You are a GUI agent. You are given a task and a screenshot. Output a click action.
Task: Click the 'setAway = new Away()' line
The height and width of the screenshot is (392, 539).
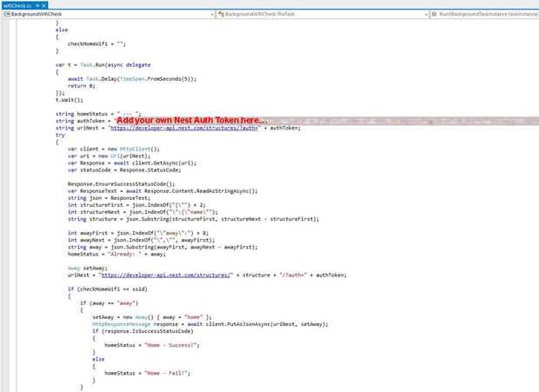(x=152, y=317)
